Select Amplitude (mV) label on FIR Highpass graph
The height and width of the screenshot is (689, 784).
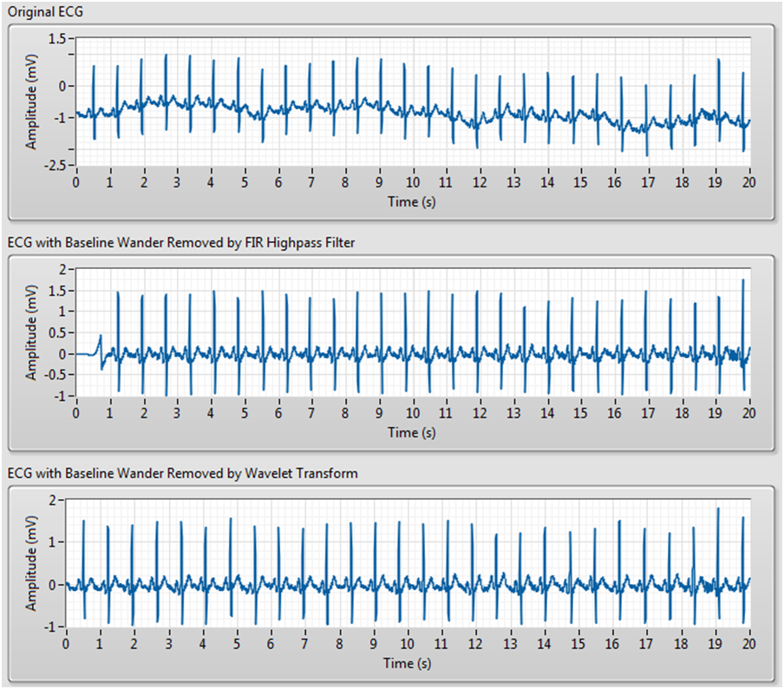coord(31,332)
